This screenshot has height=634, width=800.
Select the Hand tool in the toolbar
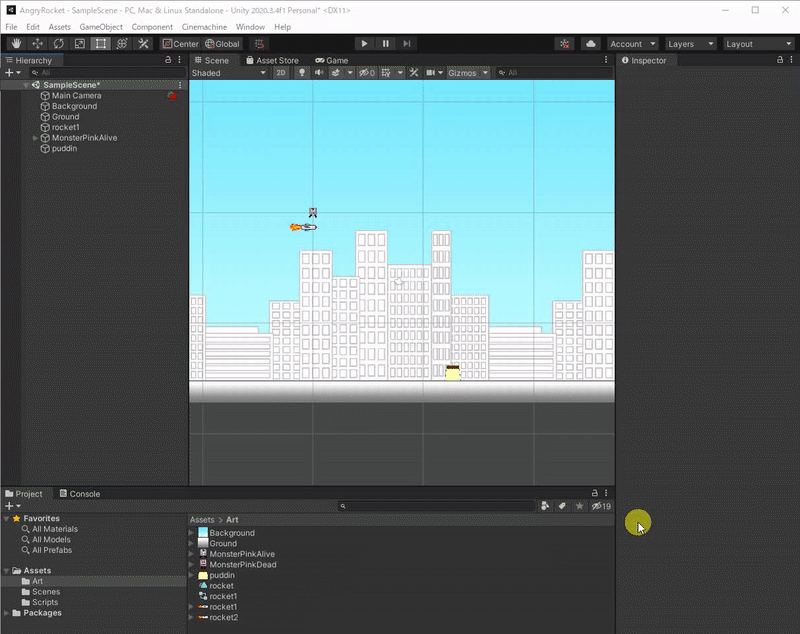16,44
